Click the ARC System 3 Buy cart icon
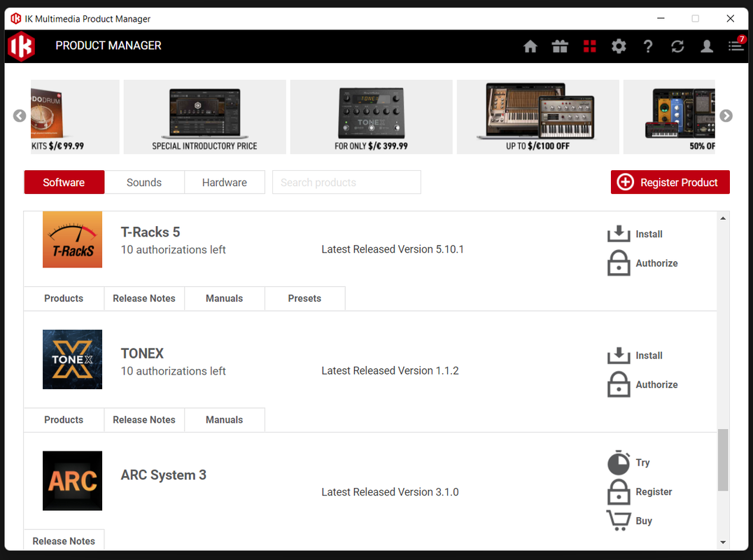Image resolution: width=753 pixels, height=560 pixels. pyautogui.click(x=619, y=521)
